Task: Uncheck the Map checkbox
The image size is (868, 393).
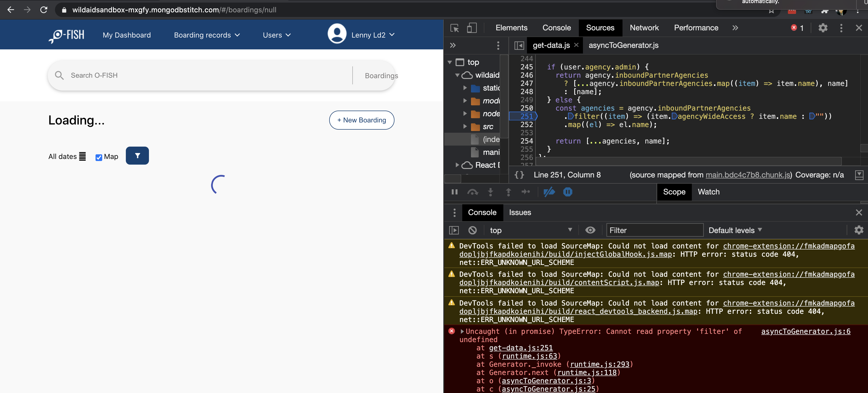Action: [x=99, y=157]
